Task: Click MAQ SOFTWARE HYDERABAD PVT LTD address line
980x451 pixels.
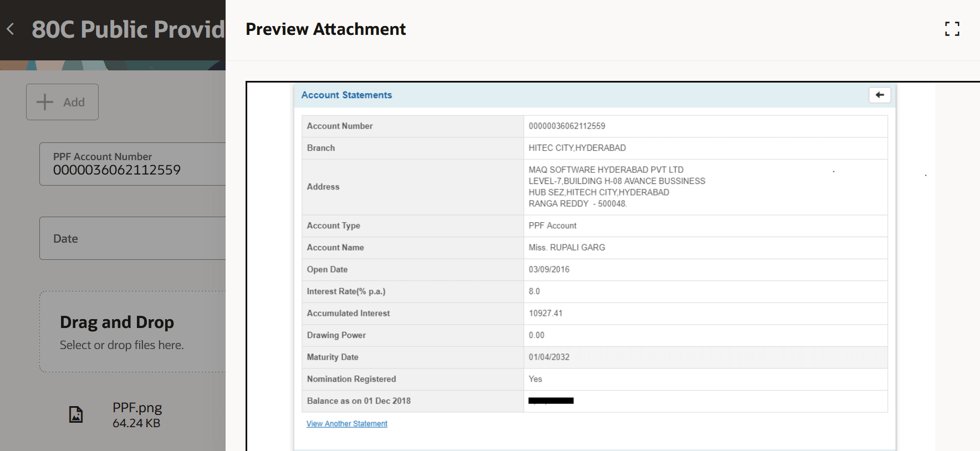Action: click(x=606, y=170)
